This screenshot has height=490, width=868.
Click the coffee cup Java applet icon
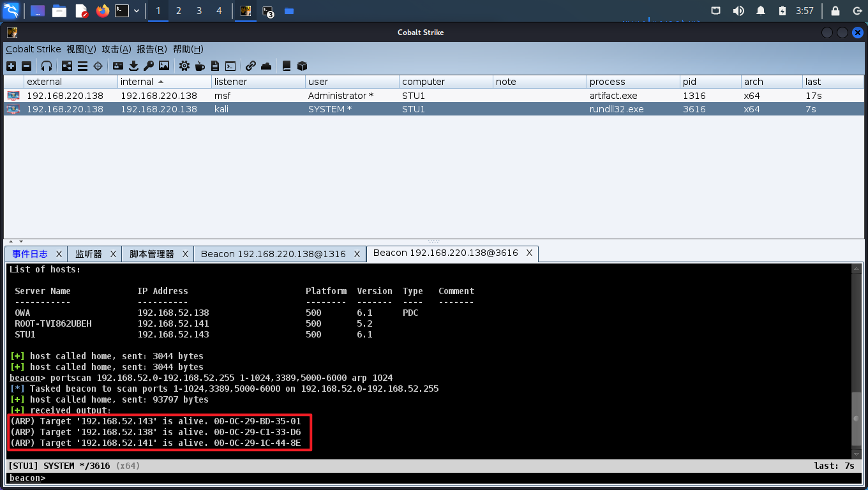tap(200, 66)
